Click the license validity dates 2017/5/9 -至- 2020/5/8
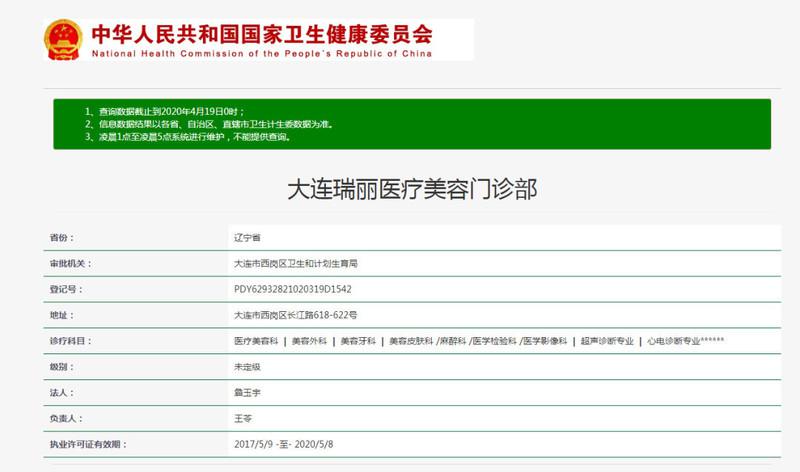The width and height of the screenshot is (800, 472). point(285,446)
